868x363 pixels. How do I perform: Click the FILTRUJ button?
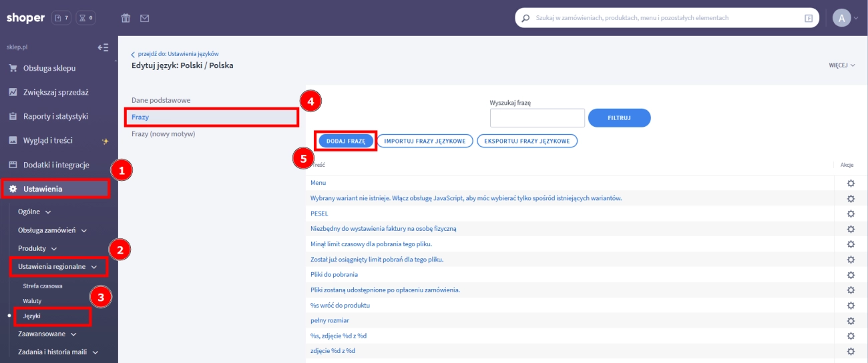(619, 118)
